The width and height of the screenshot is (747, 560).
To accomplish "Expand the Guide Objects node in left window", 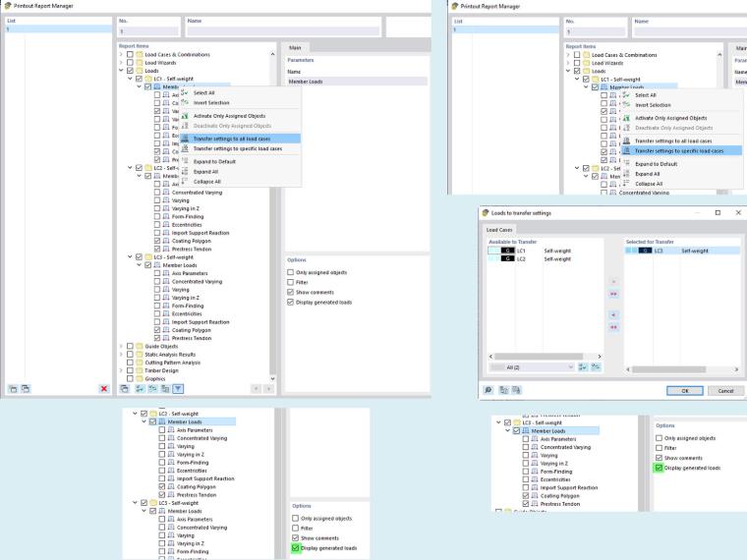I will click(x=121, y=346).
